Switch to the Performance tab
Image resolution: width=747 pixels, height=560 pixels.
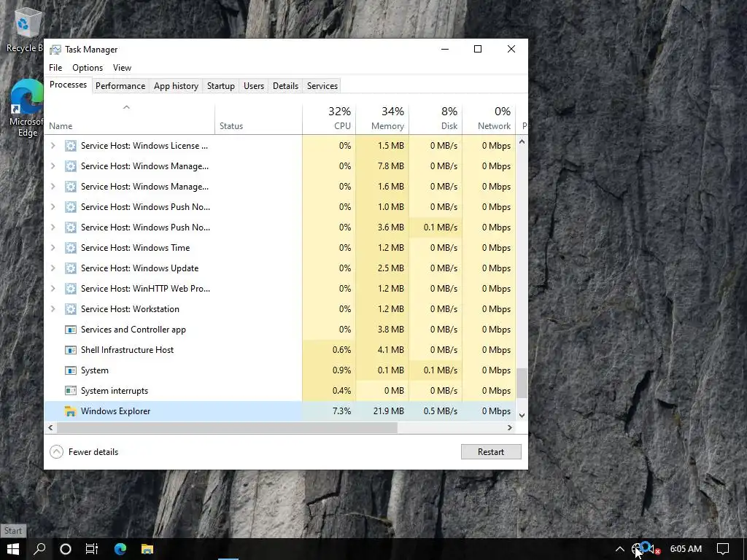[x=120, y=86]
